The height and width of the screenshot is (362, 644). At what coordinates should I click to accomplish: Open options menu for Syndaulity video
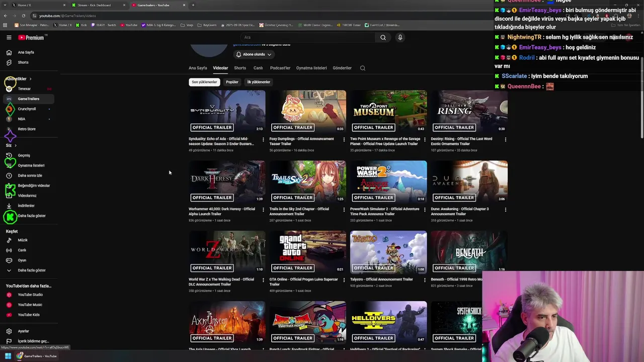pyautogui.click(x=263, y=139)
